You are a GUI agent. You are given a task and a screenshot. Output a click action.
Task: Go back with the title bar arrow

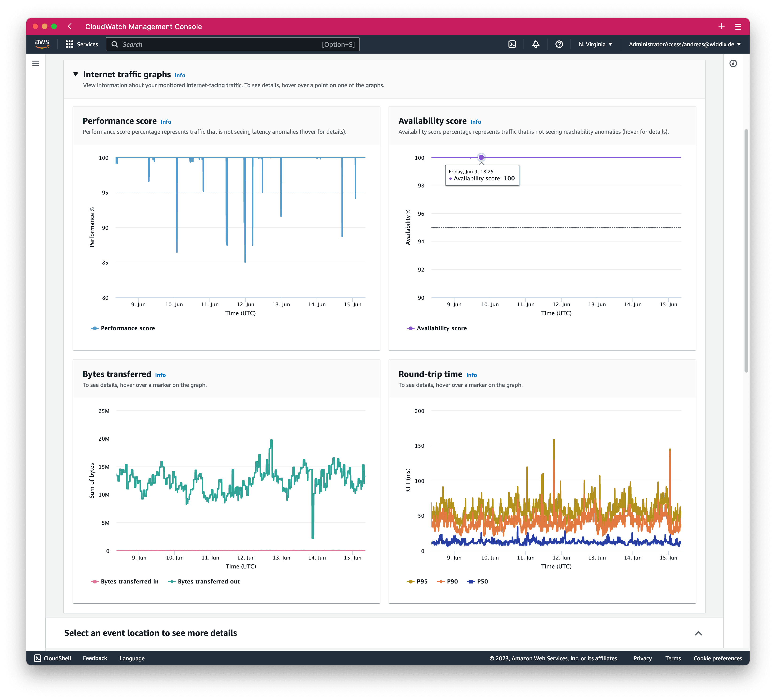[x=70, y=26]
